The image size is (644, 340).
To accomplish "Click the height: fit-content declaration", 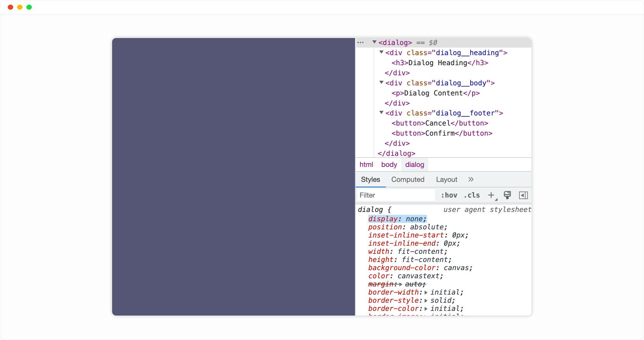I will [410, 260].
